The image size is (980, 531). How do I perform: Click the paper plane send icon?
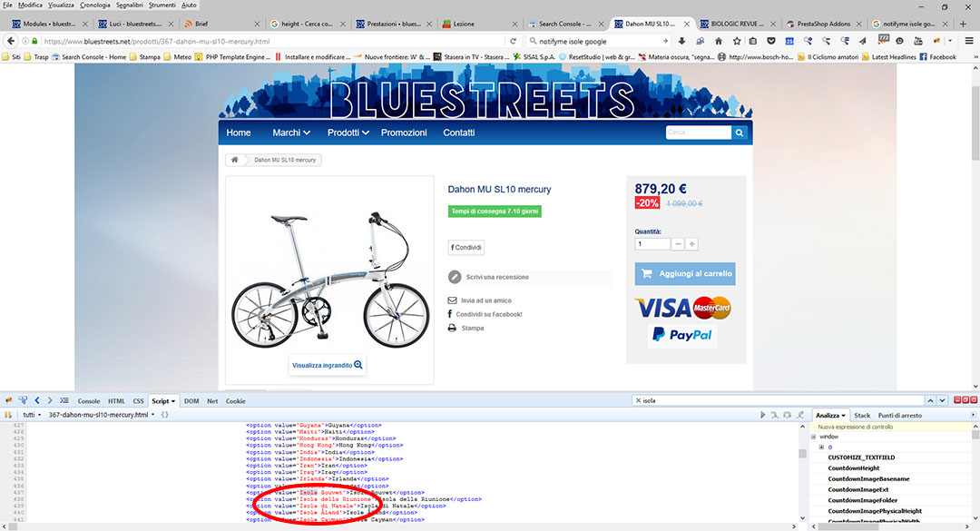click(863, 41)
